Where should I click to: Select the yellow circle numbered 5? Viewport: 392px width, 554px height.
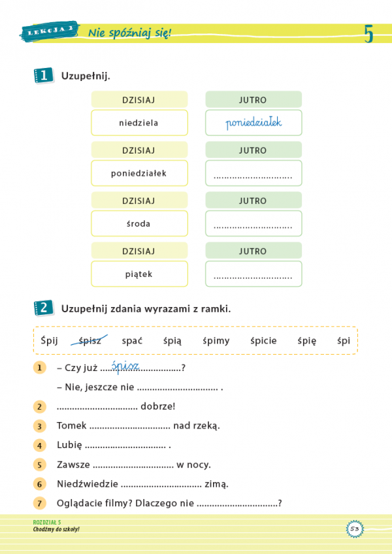[x=39, y=465]
